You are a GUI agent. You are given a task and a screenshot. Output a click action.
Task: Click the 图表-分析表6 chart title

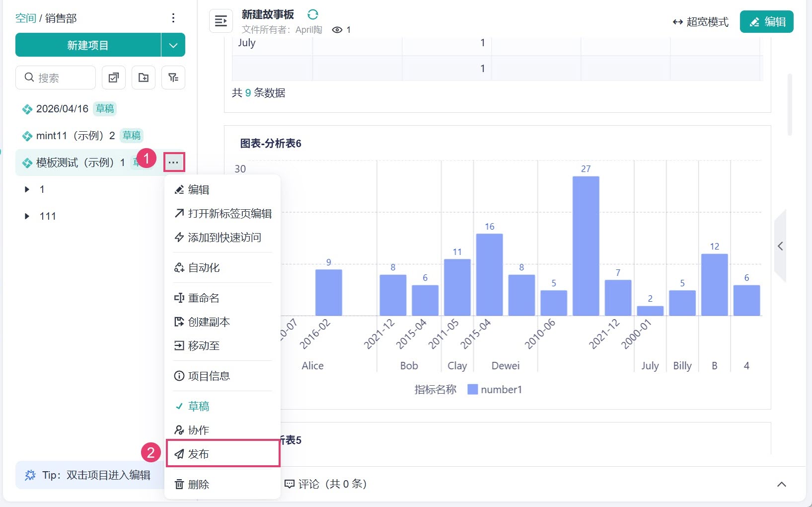(271, 144)
